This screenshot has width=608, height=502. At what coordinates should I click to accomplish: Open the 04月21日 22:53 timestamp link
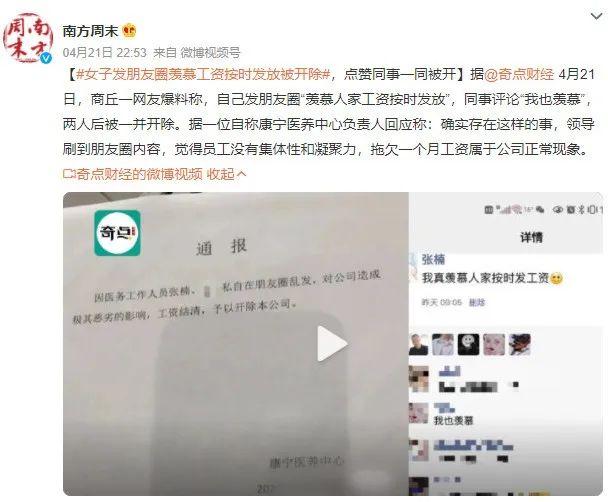[104, 52]
